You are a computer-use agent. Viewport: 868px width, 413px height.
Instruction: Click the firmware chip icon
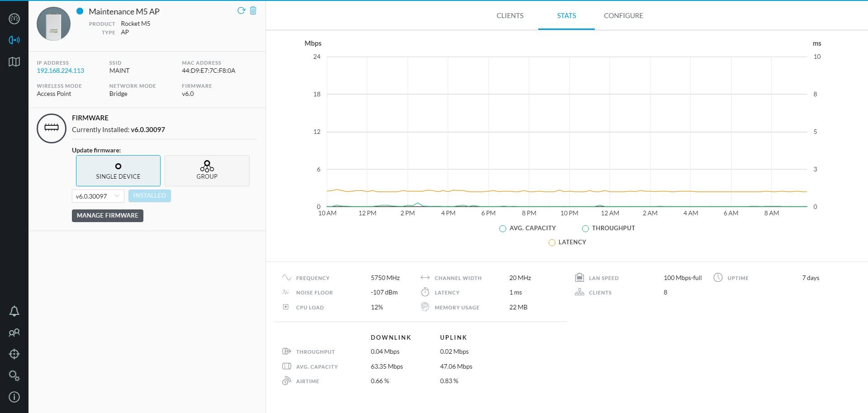point(52,128)
